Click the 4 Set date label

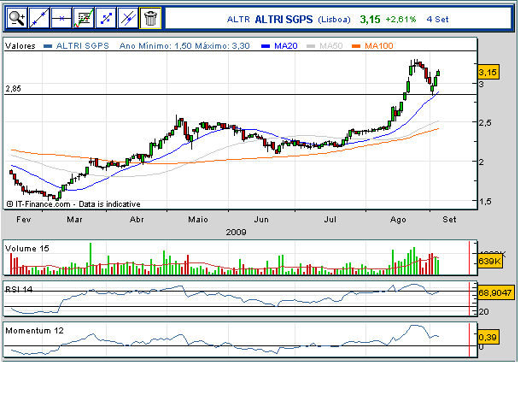coord(437,20)
